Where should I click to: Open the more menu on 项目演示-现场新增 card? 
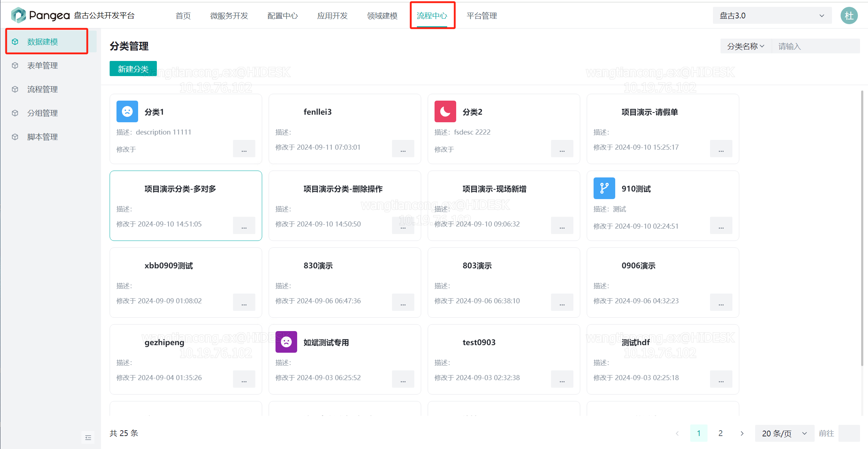point(562,225)
